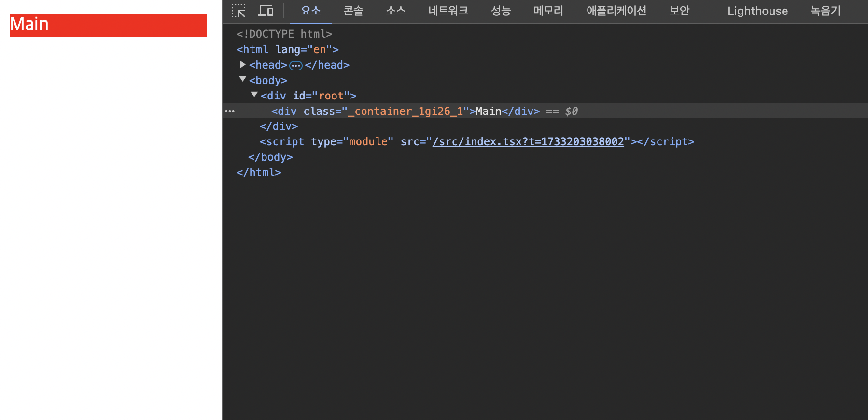Follow the /src/index.tsx script source link
This screenshot has width=868, height=420.
pos(528,141)
